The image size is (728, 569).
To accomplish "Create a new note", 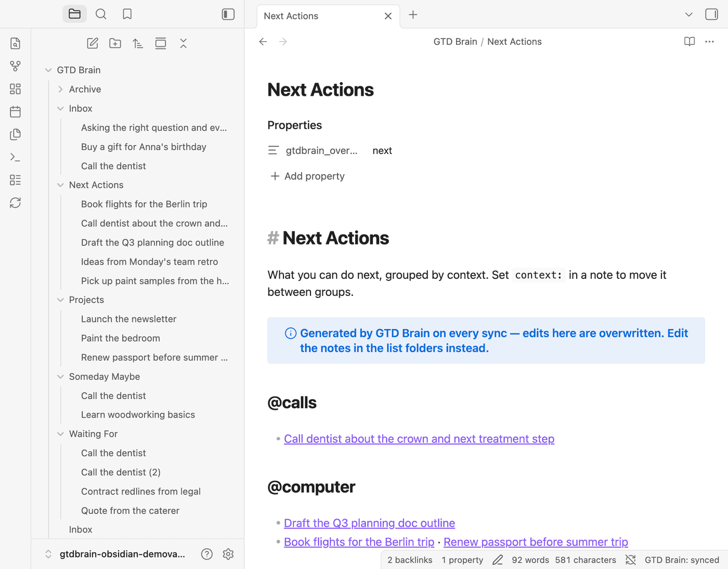I will pos(93,44).
